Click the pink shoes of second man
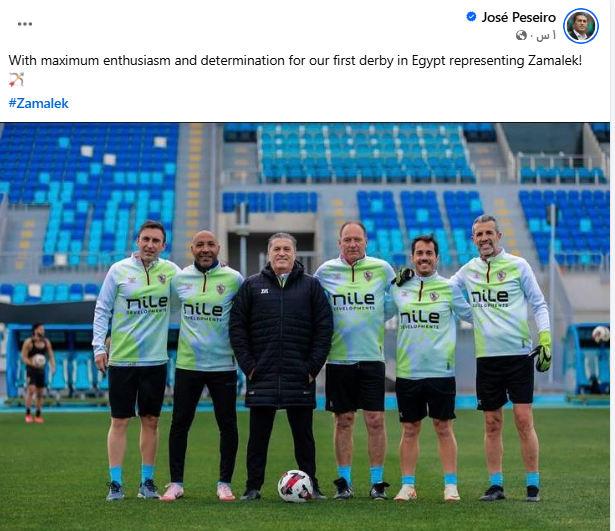The width and height of the screenshot is (615, 531). coord(197,491)
